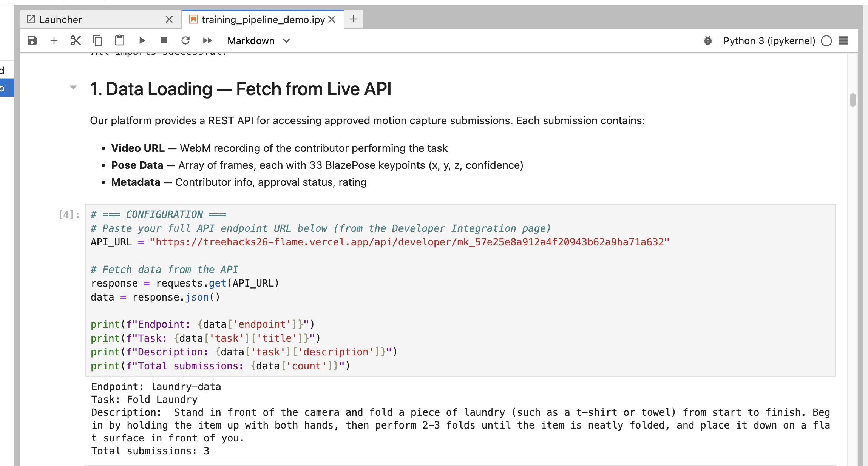Image resolution: width=868 pixels, height=466 pixels.
Task: Open the Markdown cell type dropdown
Action: coord(259,41)
